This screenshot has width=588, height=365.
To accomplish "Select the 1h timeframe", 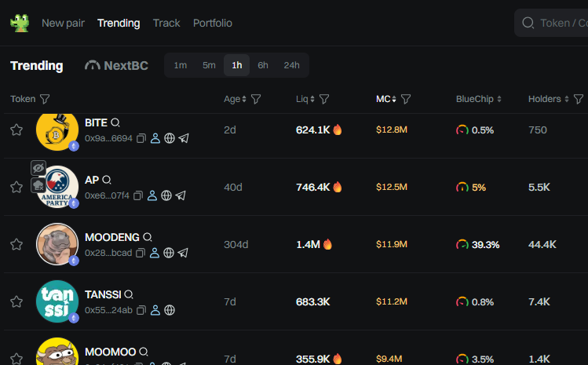I will [236, 65].
